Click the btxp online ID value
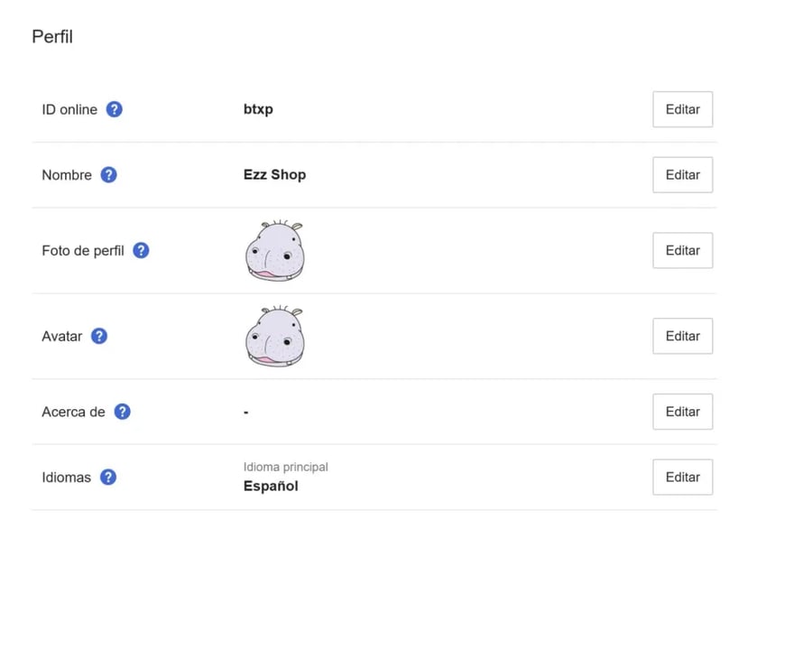 [258, 109]
